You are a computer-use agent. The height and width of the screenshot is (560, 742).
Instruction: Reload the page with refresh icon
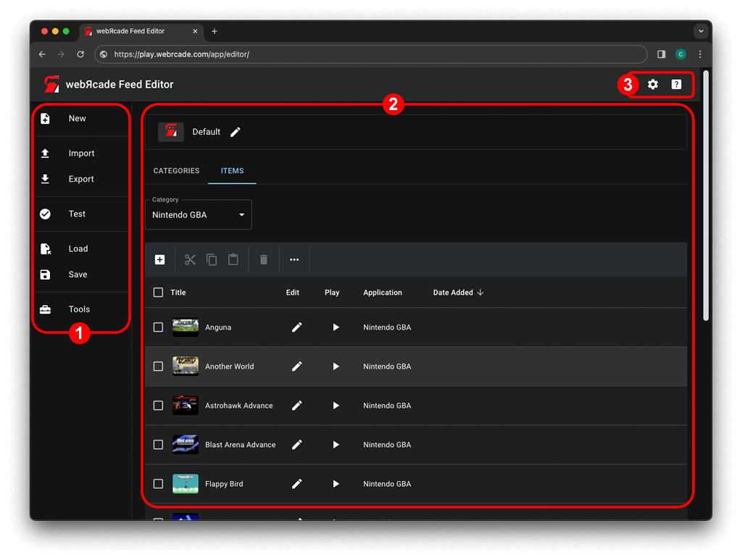click(81, 54)
